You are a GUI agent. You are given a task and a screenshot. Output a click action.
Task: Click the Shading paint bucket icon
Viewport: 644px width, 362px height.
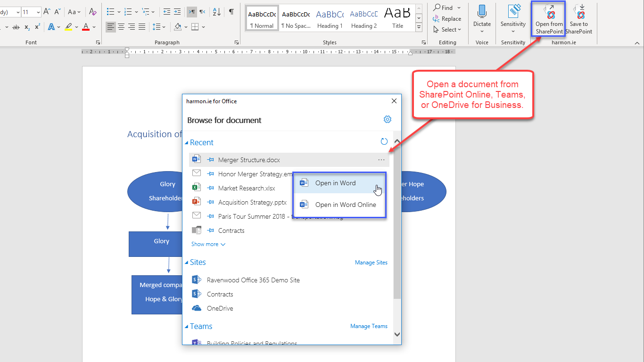[x=177, y=27]
